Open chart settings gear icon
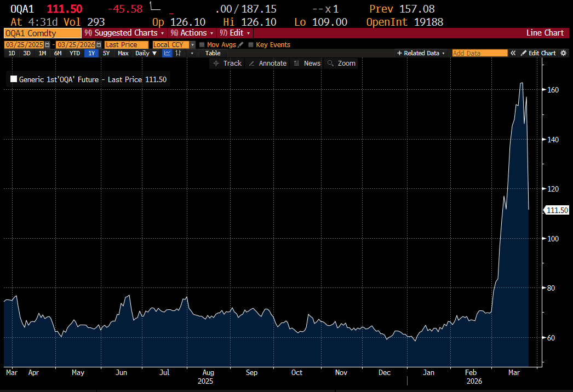The image size is (573, 392). click(564, 53)
